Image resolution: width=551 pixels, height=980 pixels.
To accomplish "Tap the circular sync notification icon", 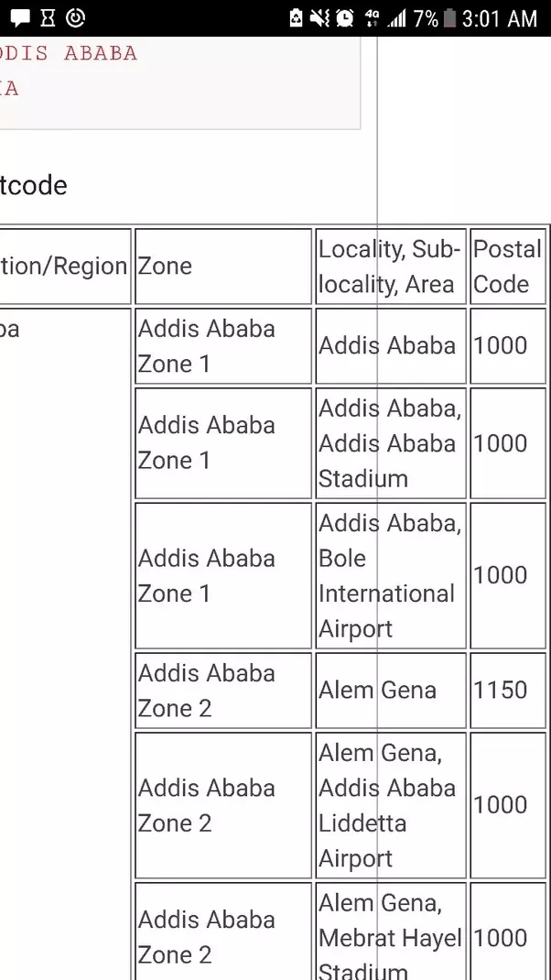I will (x=76, y=17).
